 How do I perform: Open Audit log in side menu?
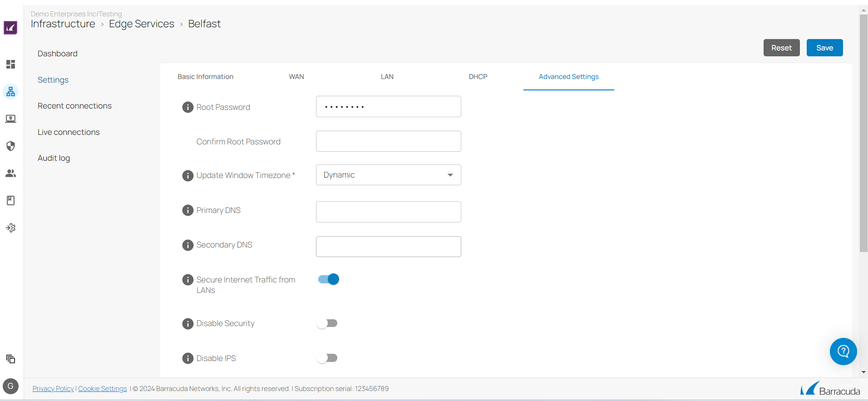click(x=54, y=158)
